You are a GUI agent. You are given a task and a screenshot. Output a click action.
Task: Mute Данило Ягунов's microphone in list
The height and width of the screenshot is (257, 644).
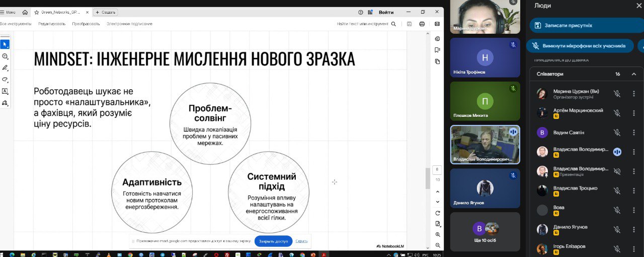(x=617, y=230)
